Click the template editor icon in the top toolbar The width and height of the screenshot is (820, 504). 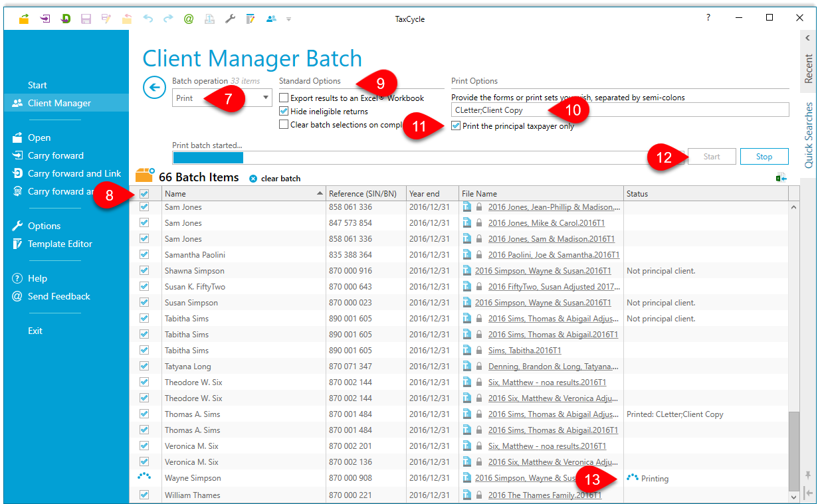pyautogui.click(x=251, y=19)
